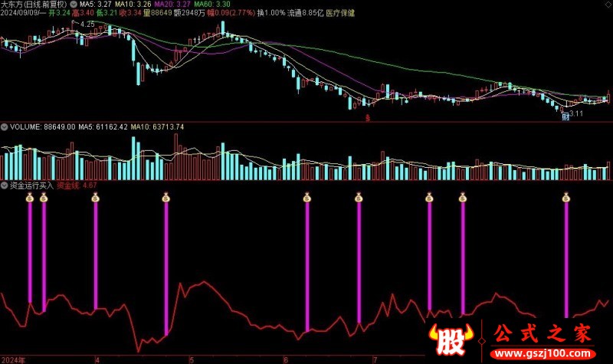Click the date 2024/09/09 in the quote line
Screen dimensions: 613x364
19,13
